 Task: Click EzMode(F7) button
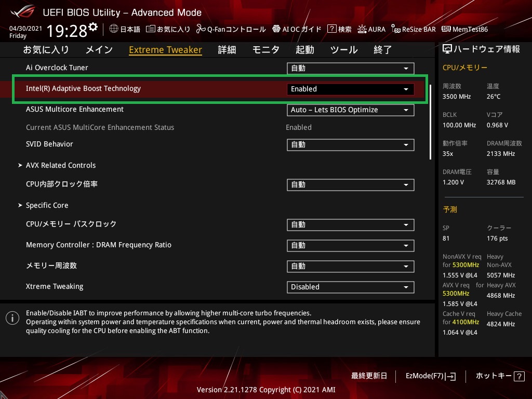click(x=431, y=376)
